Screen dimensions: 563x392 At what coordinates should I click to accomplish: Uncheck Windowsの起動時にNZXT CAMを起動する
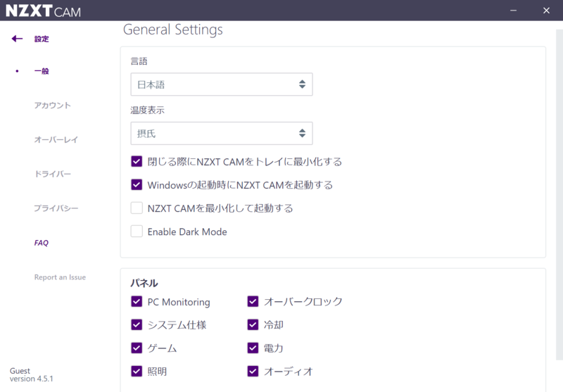(x=137, y=185)
